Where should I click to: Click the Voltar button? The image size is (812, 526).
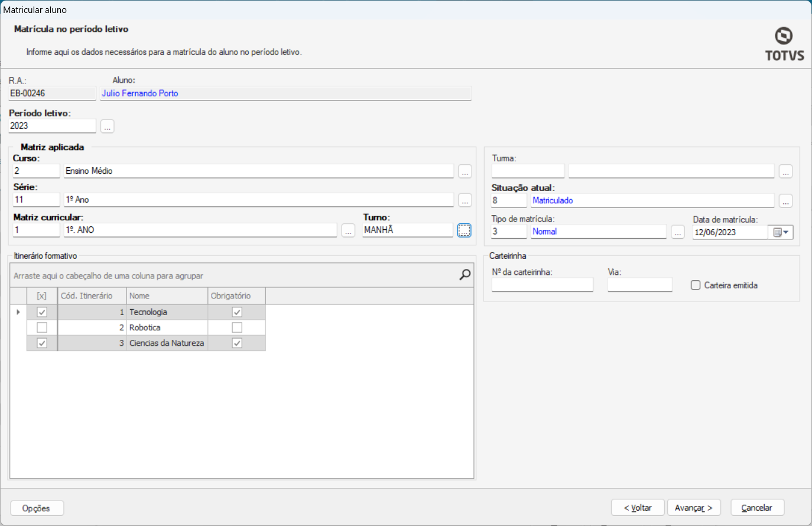tap(638, 508)
